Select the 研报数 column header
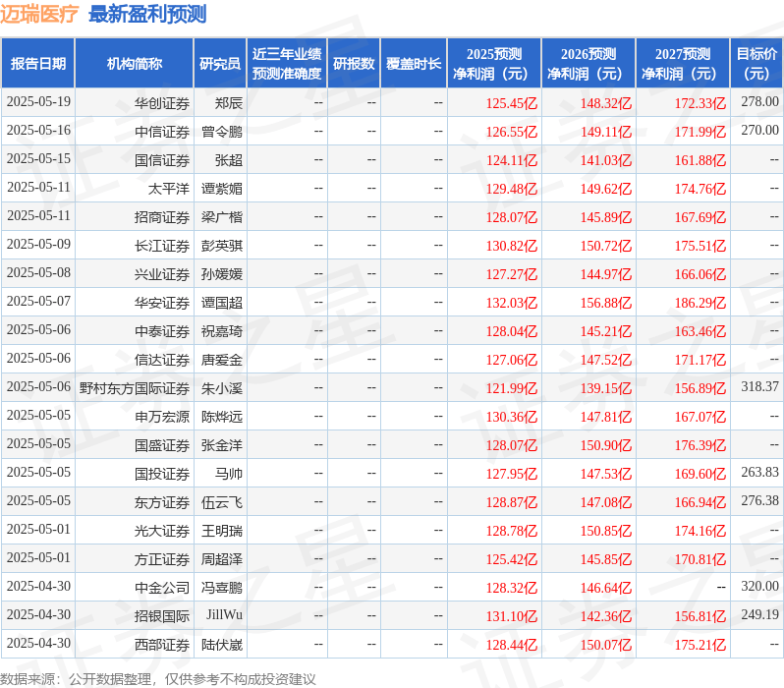 (x=354, y=64)
